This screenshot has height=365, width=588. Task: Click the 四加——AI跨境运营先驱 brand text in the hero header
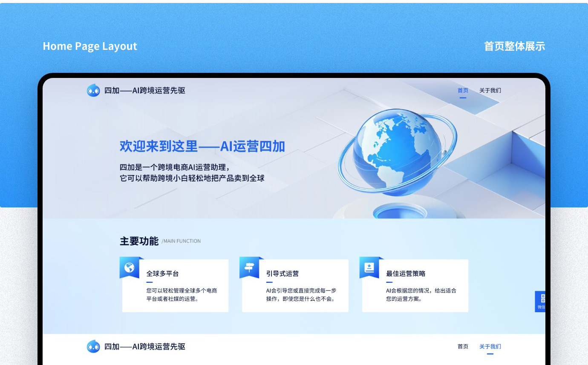(x=145, y=90)
